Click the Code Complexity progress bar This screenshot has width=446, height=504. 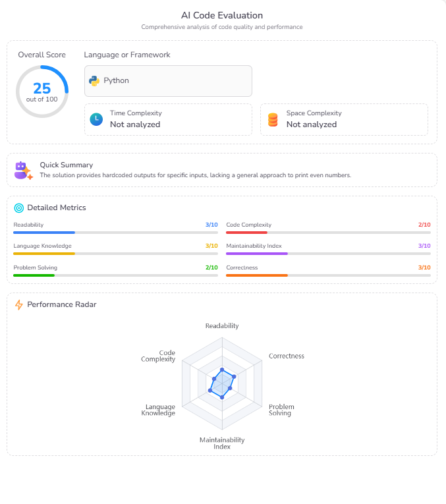click(x=328, y=233)
